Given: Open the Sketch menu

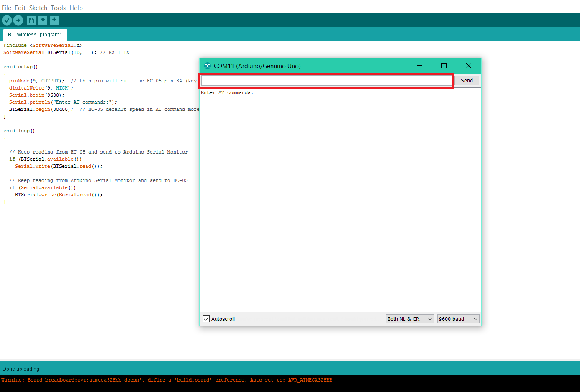Looking at the screenshot, I should 38,8.
